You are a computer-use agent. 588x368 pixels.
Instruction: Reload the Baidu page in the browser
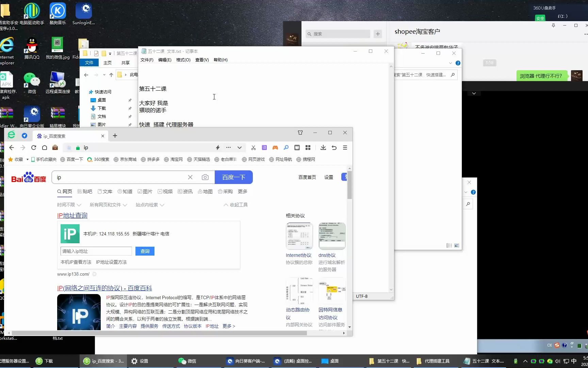34,148
